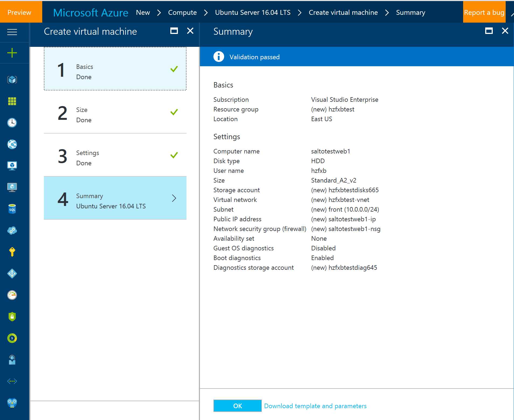Click public IP value saltotestweb1-ip
The image size is (514, 420).
click(343, 219)
